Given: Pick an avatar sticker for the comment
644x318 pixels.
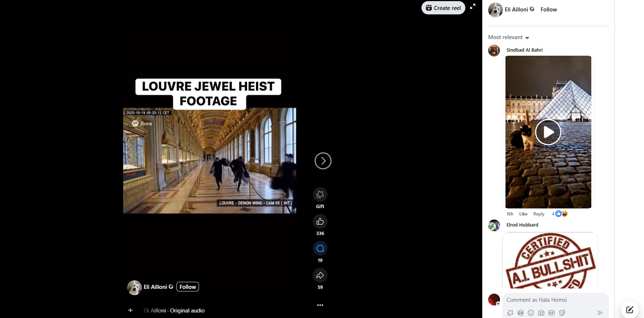Looking at the screenshot, I should (x=520, y=313).
